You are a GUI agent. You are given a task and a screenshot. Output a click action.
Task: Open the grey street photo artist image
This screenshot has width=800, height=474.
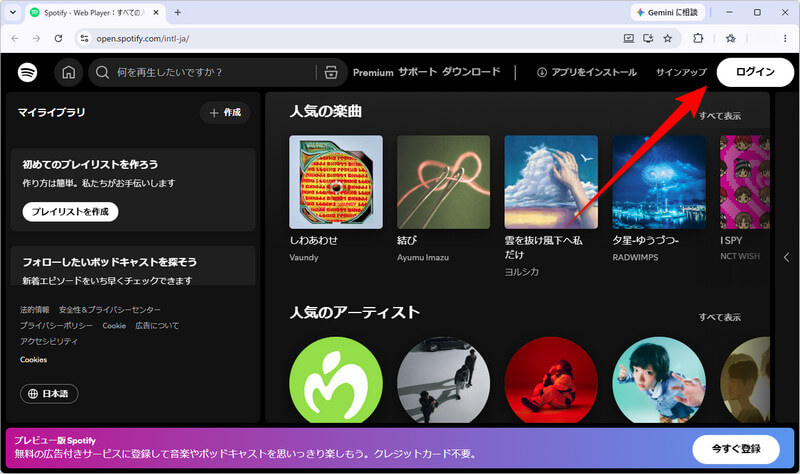tap(443, 380)
